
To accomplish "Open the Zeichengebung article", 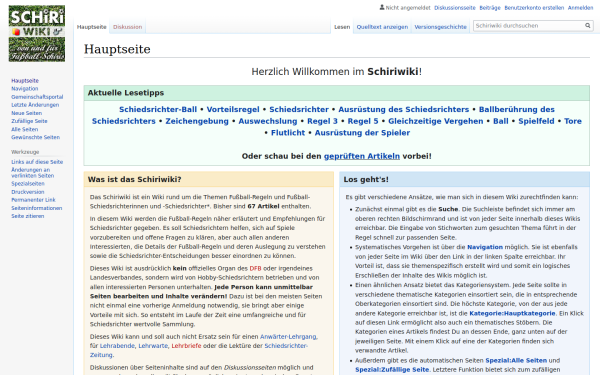I will click(x=197, y=121).
